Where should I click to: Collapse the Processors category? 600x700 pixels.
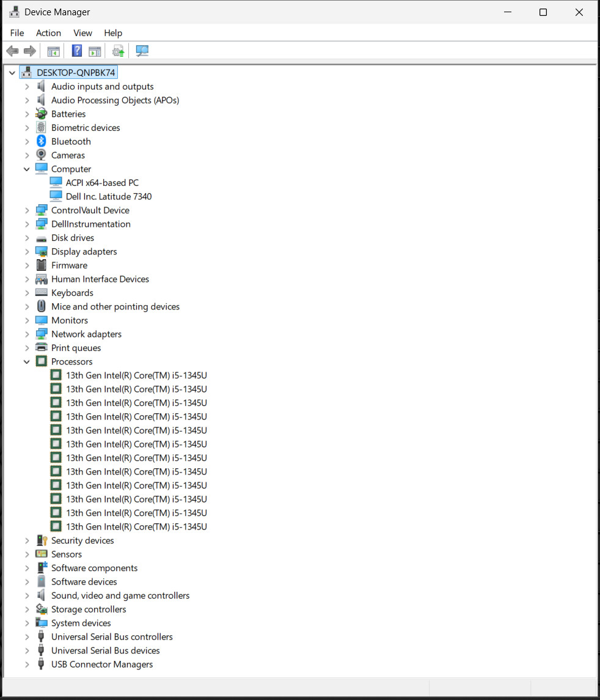[x=27, y=361]
